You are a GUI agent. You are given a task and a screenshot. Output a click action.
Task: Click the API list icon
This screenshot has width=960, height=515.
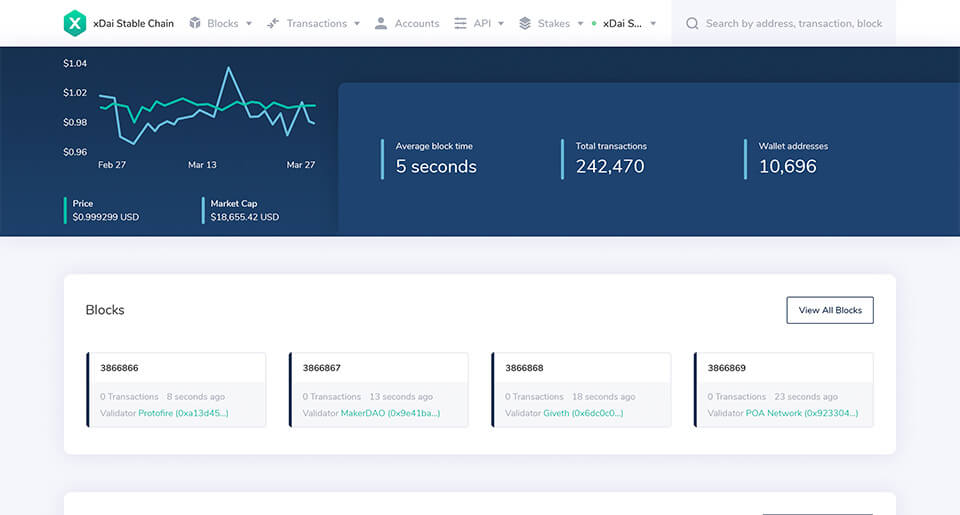(x=460, y=23)
